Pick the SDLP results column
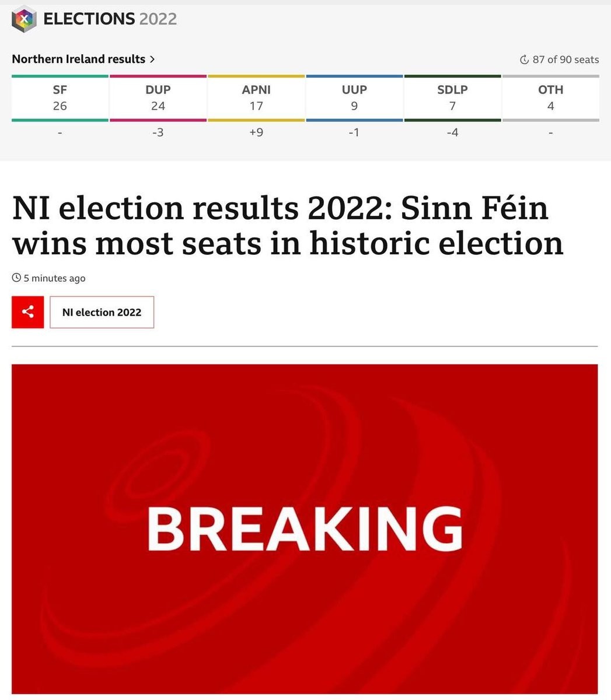Screen dimensions: 611x700 pyautogui.click(x=452, y=98)
